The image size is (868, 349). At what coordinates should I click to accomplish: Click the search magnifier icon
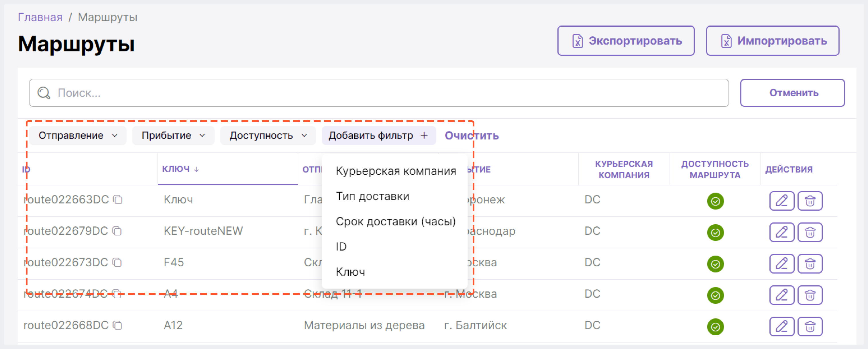(44, 93)
